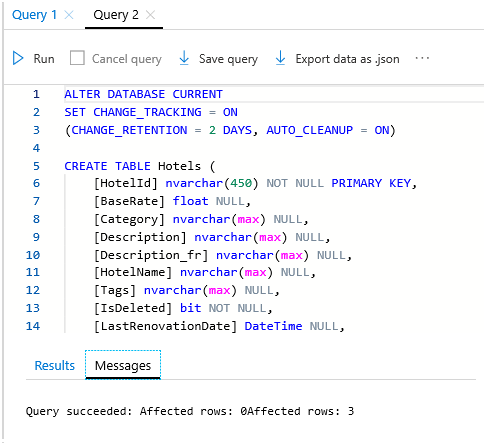Click the Run button label
The width and height of the screenshot is (487, 443).
click(x=44, y=59)
